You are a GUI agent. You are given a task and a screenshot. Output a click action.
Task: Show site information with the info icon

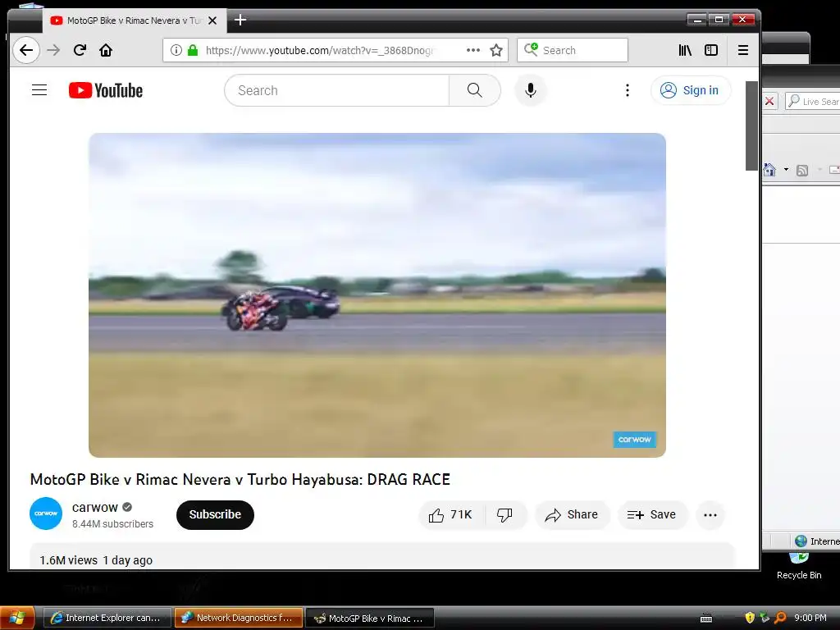pyautogui.click(x=176, y=50)
